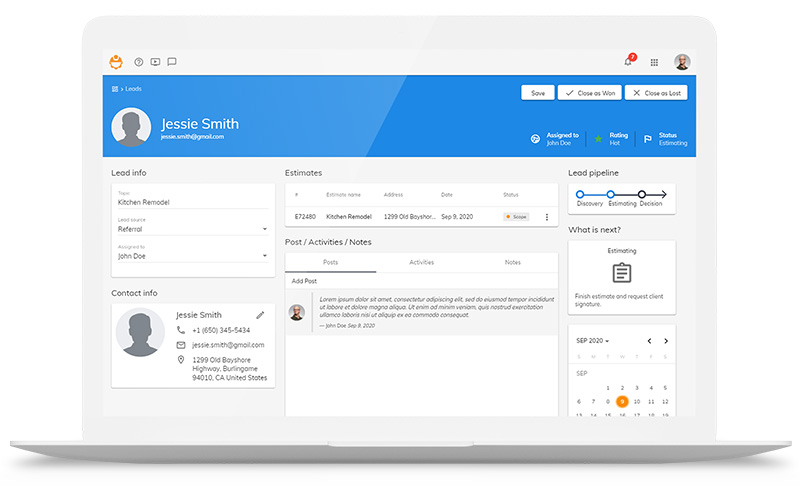The width and height of the screenshot is (800, 500).
Task: Click the Estimate name column header
Action: pyautogui.click(x=343, y=195)
